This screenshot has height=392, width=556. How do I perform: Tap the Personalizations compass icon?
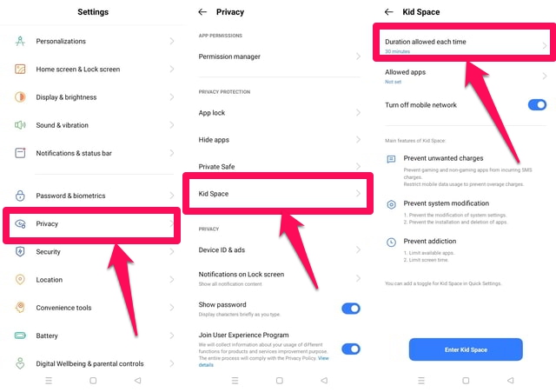coord(20,41)
